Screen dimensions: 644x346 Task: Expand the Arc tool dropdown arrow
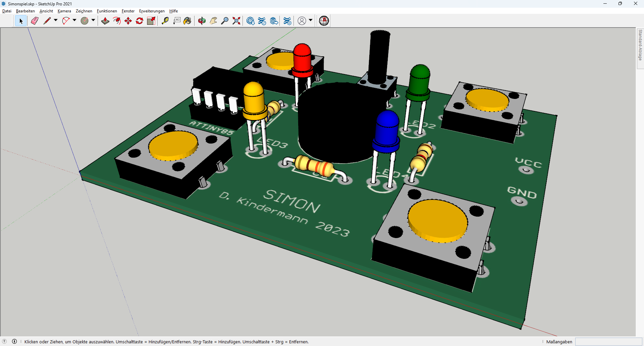click(74, 20)
